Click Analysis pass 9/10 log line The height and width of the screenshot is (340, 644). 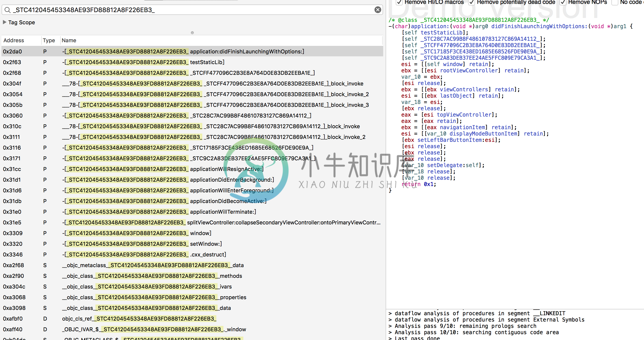(x=462, y=326)
